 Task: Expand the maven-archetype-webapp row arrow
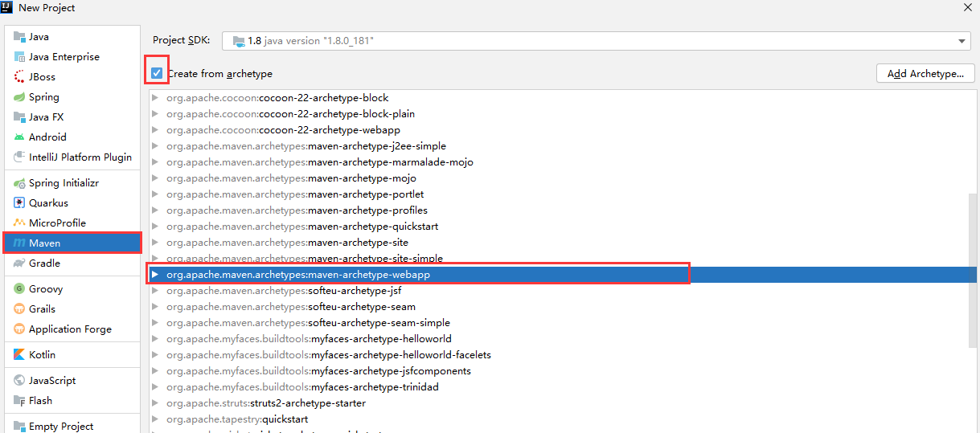(x=155, y=275)
